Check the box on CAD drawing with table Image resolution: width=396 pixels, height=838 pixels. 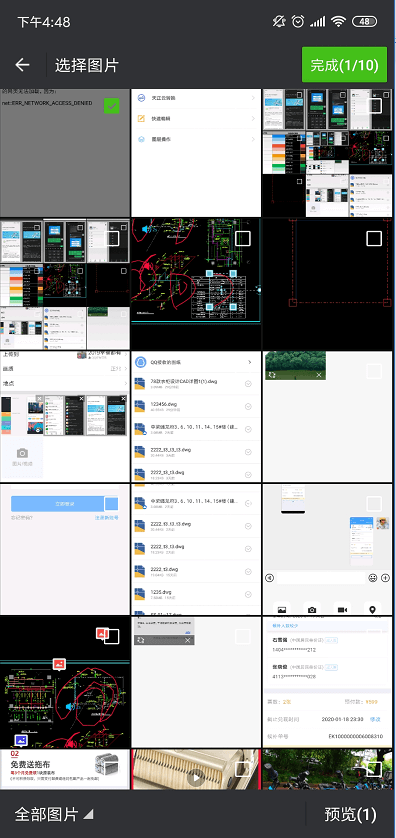coord(243,238)
